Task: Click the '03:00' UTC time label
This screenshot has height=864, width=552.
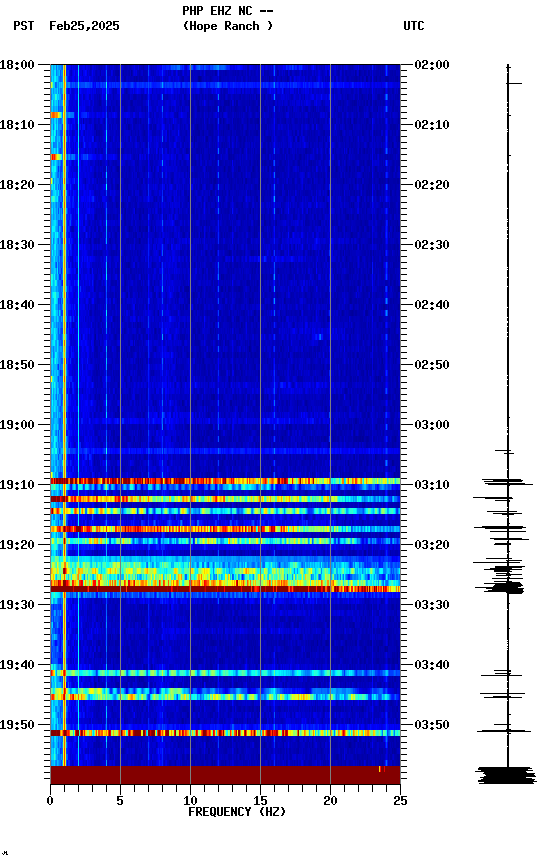Action: tap(432, 425)
